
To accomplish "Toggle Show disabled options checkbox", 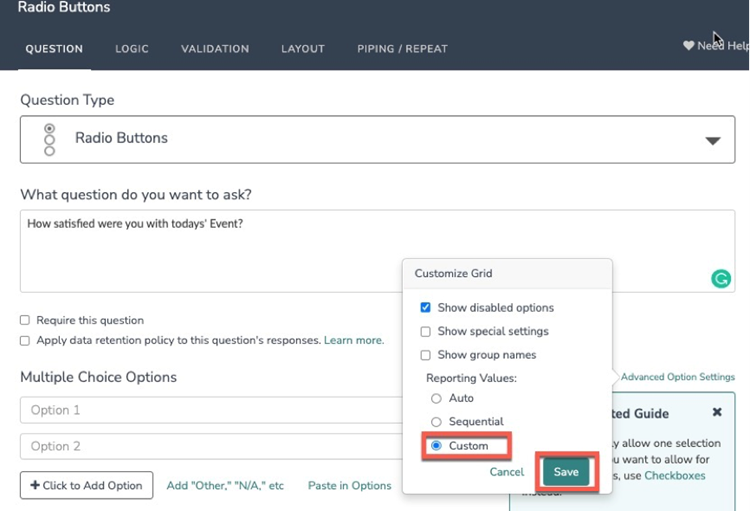I will 426,308.
